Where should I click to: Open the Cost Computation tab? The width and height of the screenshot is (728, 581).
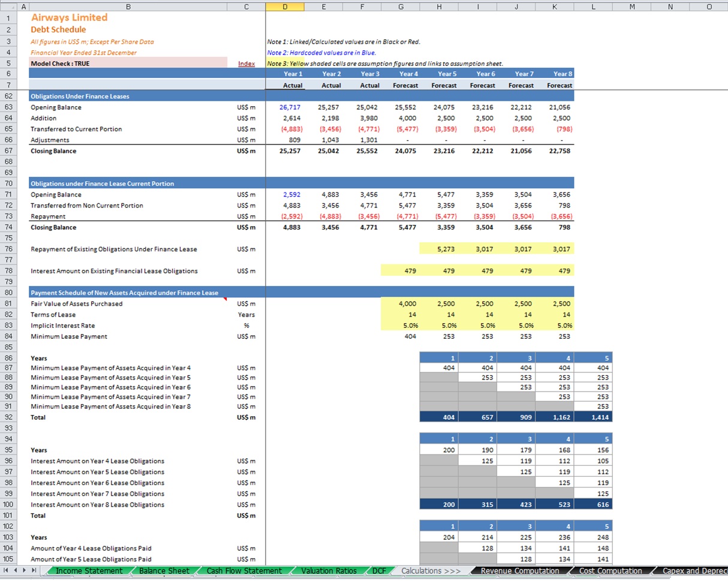[x=610, y=571]
